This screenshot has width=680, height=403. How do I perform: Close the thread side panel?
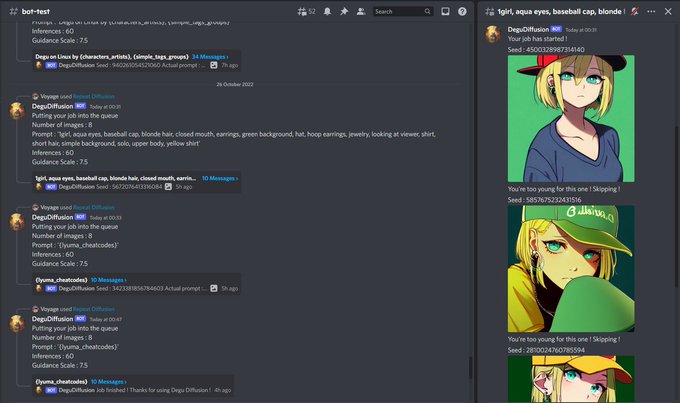[668, 12]
